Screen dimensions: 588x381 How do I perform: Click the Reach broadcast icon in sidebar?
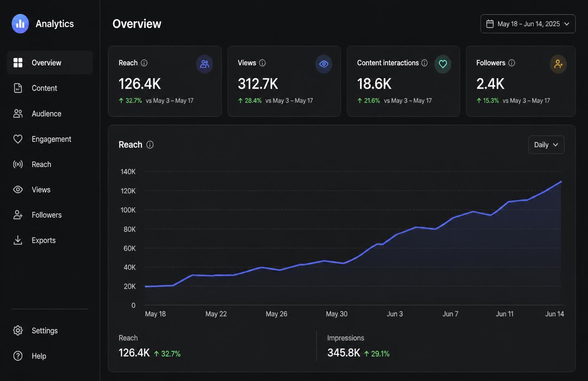(x=18, y=164)
